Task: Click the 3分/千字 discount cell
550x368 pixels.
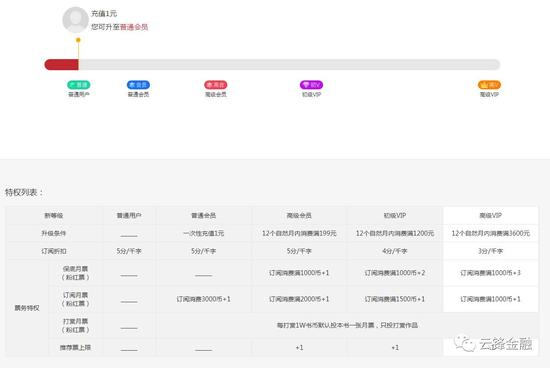Action: (x=490, y=251)
